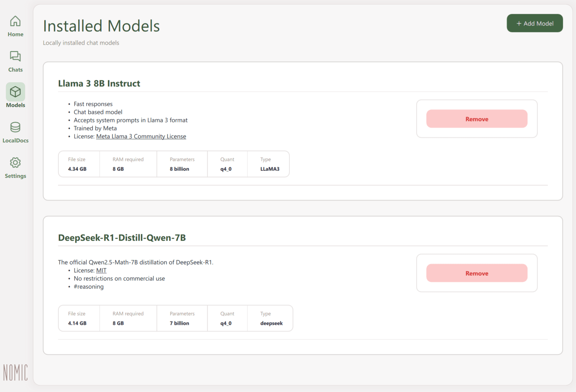Remove the Llama 3 8B Instruct model
The image size is (576, 392).
(477, 119)
